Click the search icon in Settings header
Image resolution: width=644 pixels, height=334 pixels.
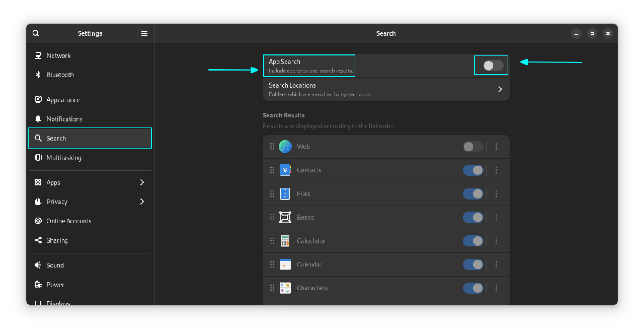36,33
